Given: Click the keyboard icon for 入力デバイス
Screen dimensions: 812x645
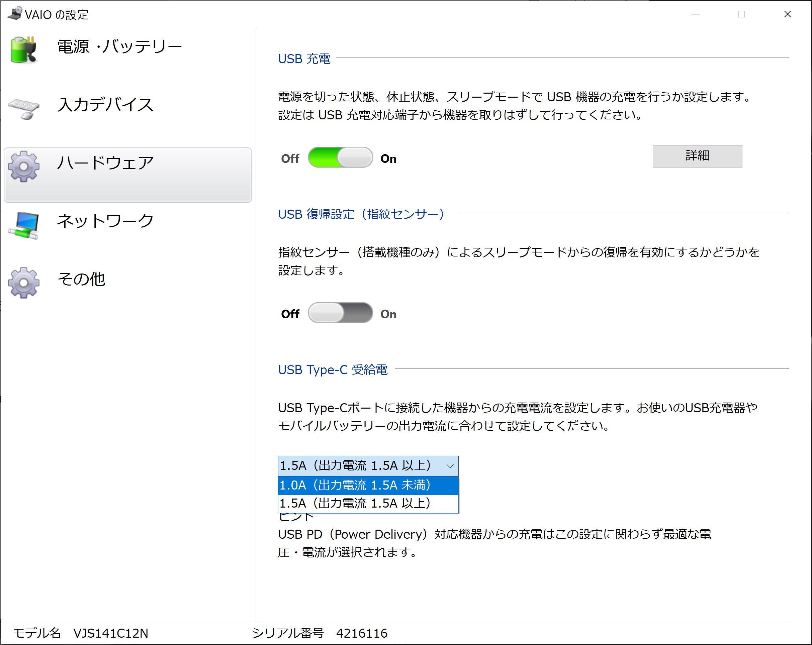Looking at the screenshot, I should tap(23, 109).
